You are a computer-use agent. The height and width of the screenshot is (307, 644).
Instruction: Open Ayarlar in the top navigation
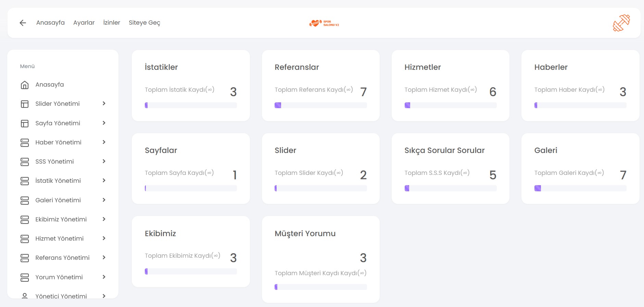coord(84,23)
